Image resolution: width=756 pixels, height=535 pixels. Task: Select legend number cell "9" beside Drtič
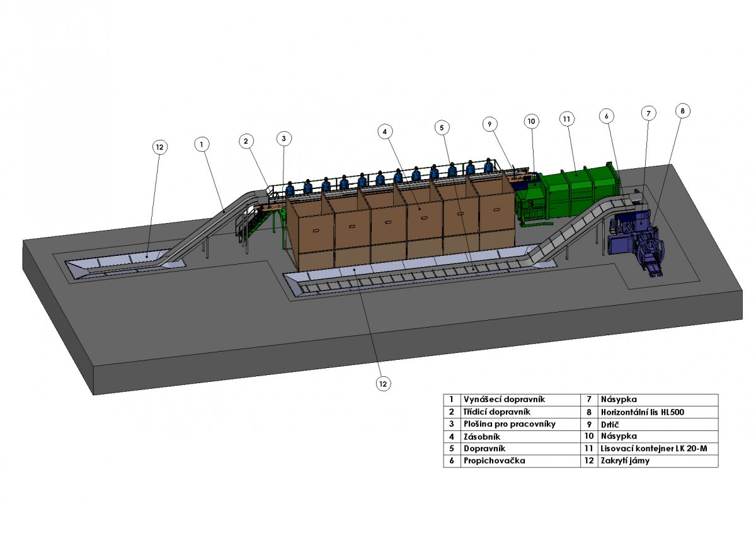(588, 424)
